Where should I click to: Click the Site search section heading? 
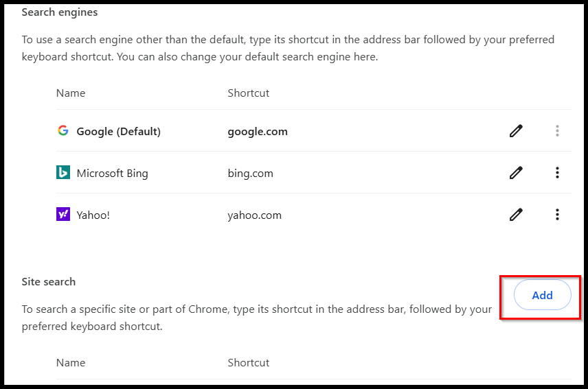[48, 281]
